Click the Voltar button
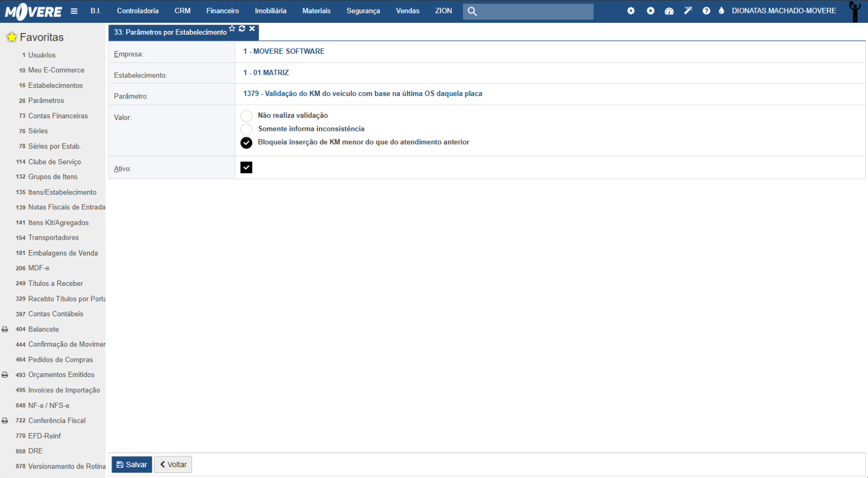 pyautogui.click(x=173, y=464)
